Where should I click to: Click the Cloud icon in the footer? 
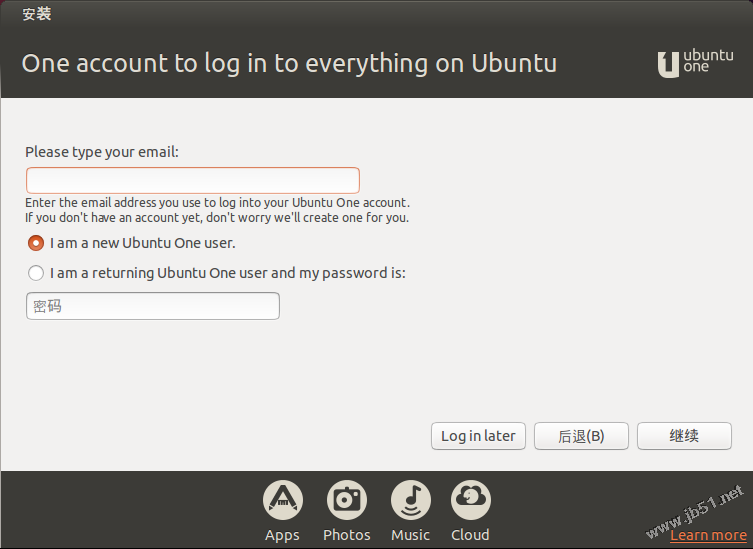point(470,498)
